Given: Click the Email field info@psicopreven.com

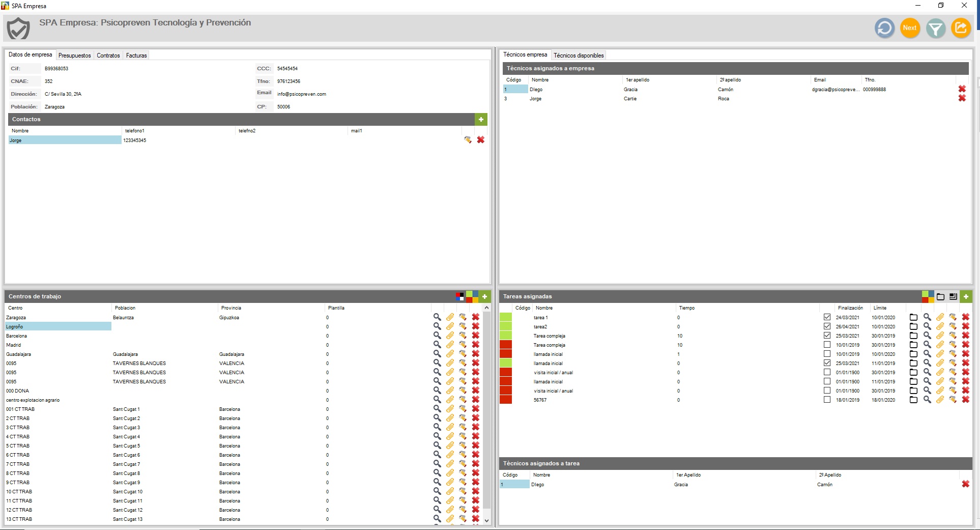Looking at the screenshot, I should pyautogui.click(x=301, y=94).
